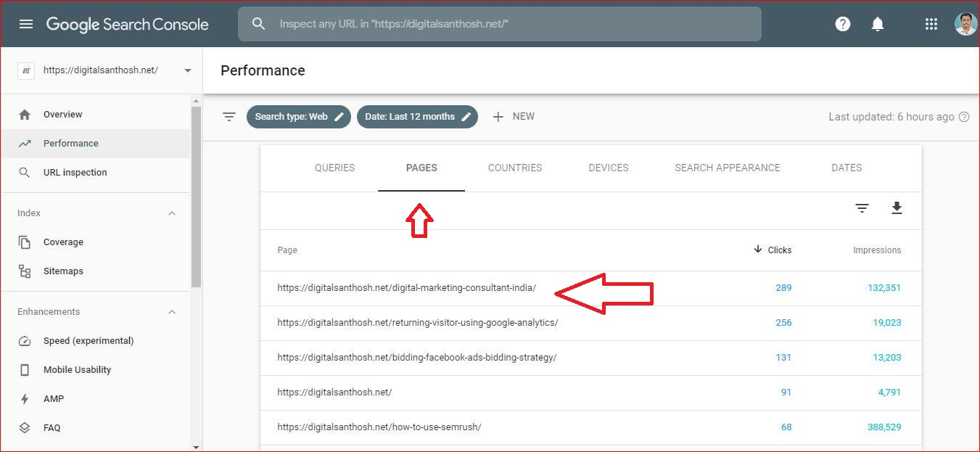Click the Search type: Web filter chip
Viewport: 980px width, 452px height.
pyautogui.click(x=299, y=117)
